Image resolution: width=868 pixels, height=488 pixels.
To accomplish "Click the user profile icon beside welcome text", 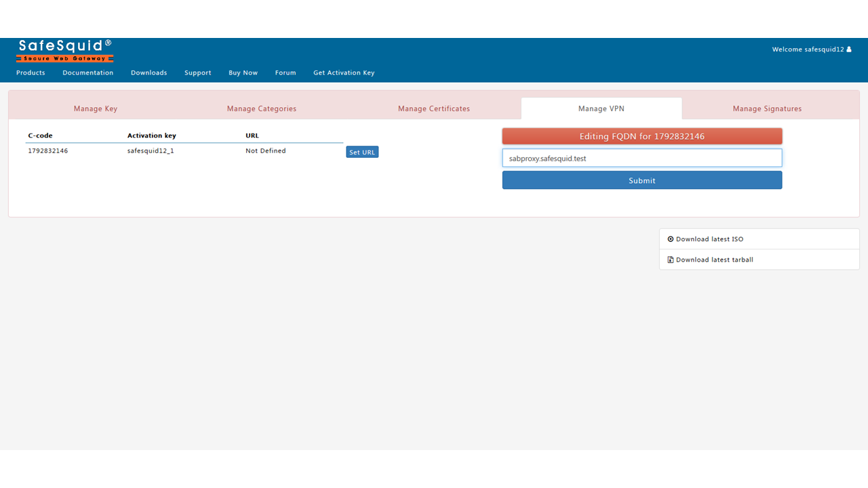I will (848, 49).
